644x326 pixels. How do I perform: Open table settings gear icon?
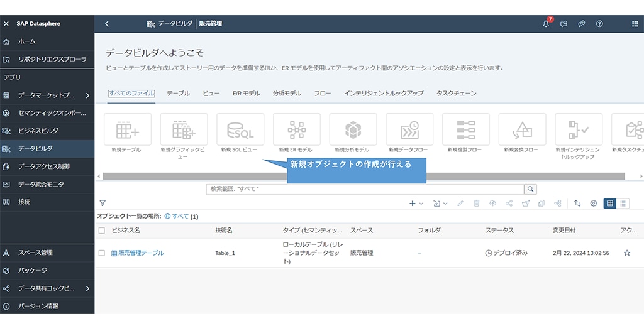tap(593, 204)
